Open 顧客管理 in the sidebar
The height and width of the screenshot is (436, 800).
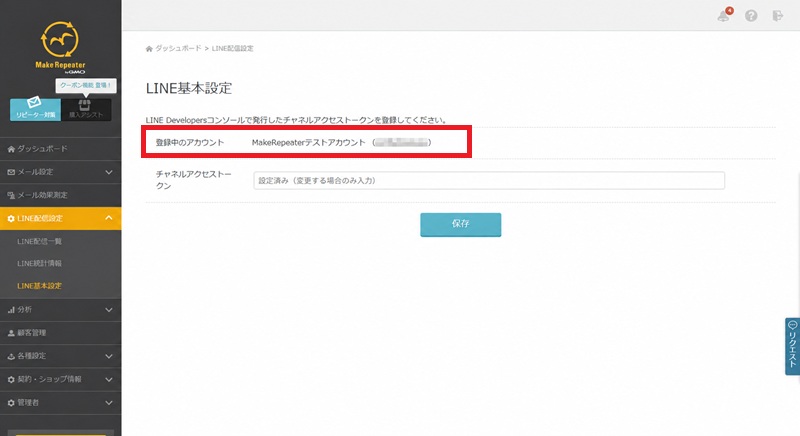[60, 333]
